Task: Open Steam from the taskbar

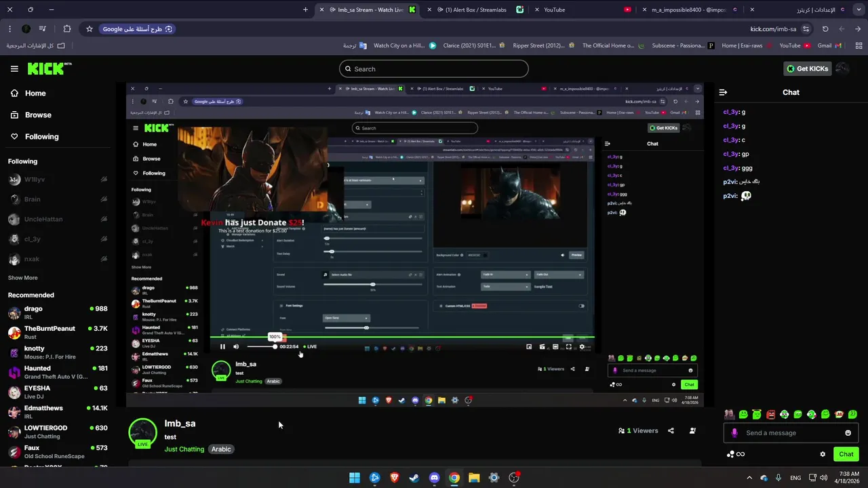Action: click(x=414, y=478)
